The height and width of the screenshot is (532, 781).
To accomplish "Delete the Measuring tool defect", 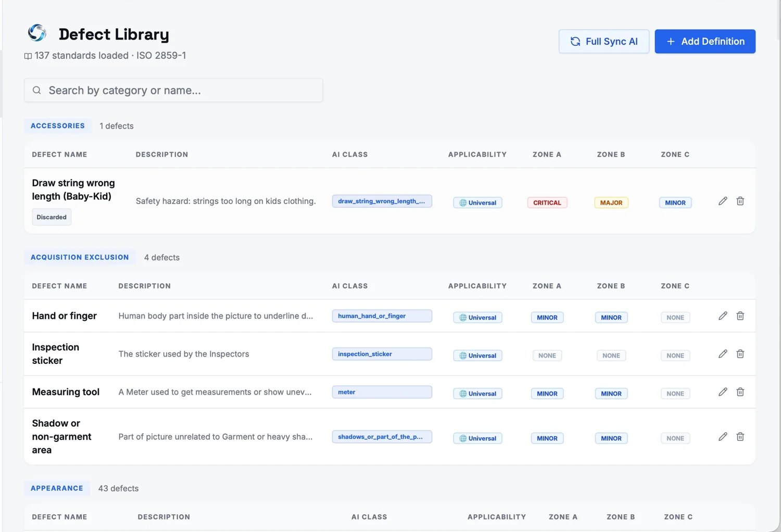I will point(740,391).
